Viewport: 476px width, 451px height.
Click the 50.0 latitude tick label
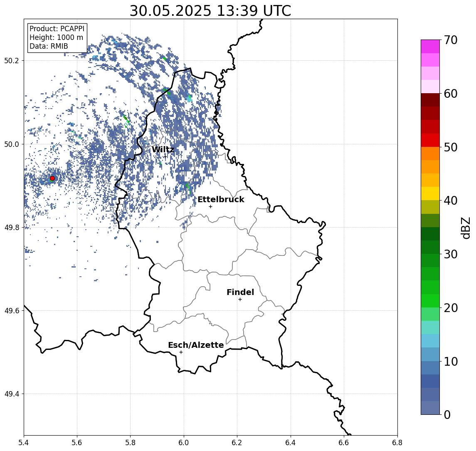(x=12, y=144)
